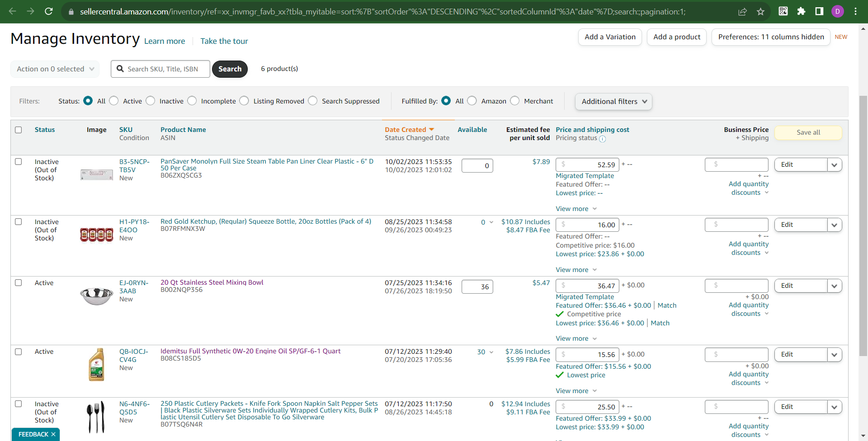Image resolution: width=868 pixels, height=441 pixels.
Task: Open Preferences: 11 columns hidden
Action: tap(771, 37)
